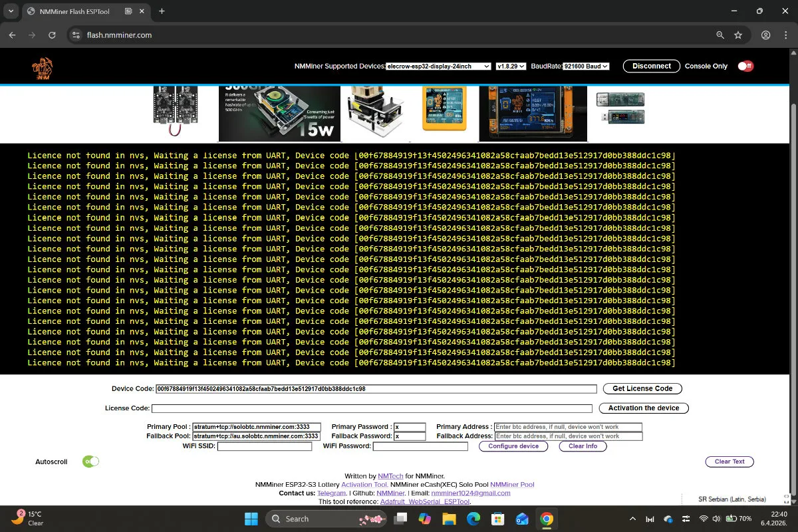
Task: Click the Windows Start button
Action: click(x=251, y=519)
